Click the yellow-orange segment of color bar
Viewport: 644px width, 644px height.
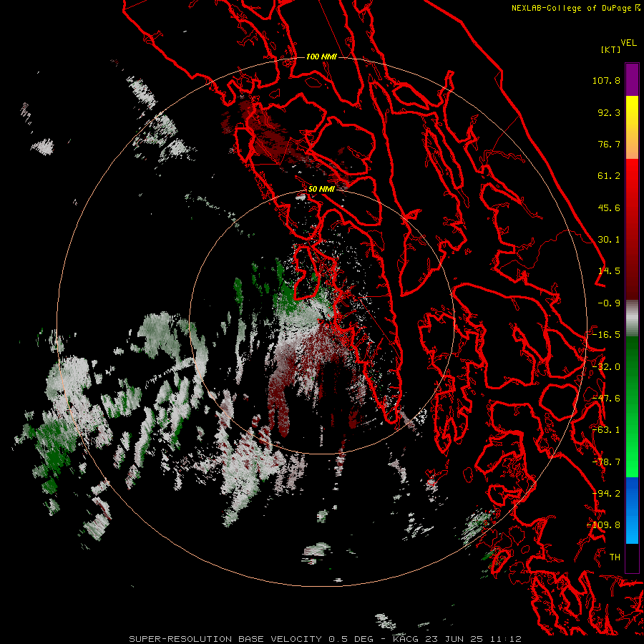coord(632,127)
